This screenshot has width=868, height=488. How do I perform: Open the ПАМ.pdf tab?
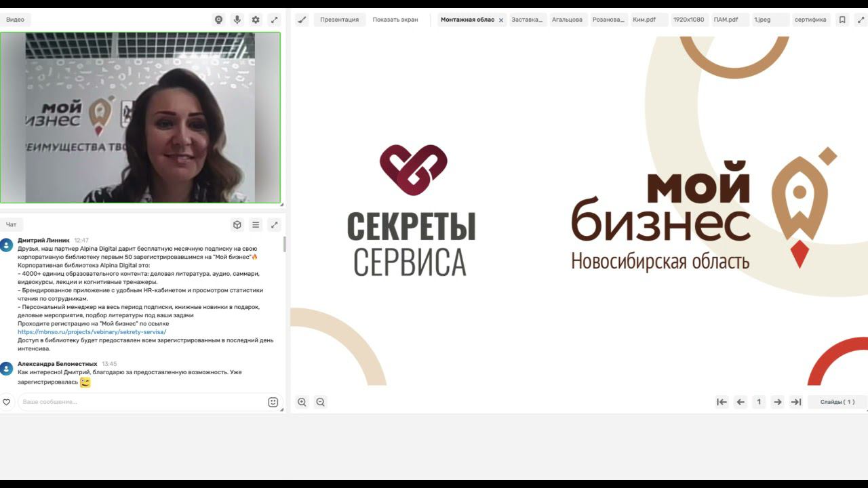point(730,20)
